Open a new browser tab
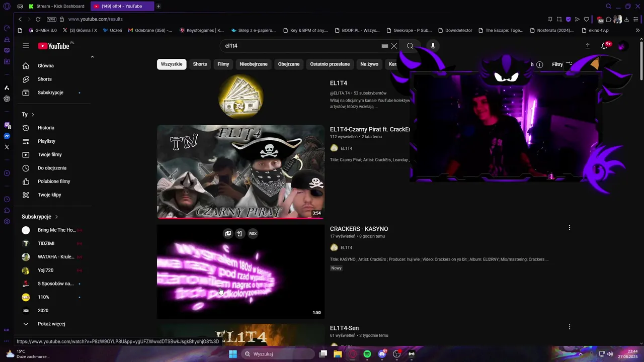Viewport: 644px width, 362px height. [158, 7]
